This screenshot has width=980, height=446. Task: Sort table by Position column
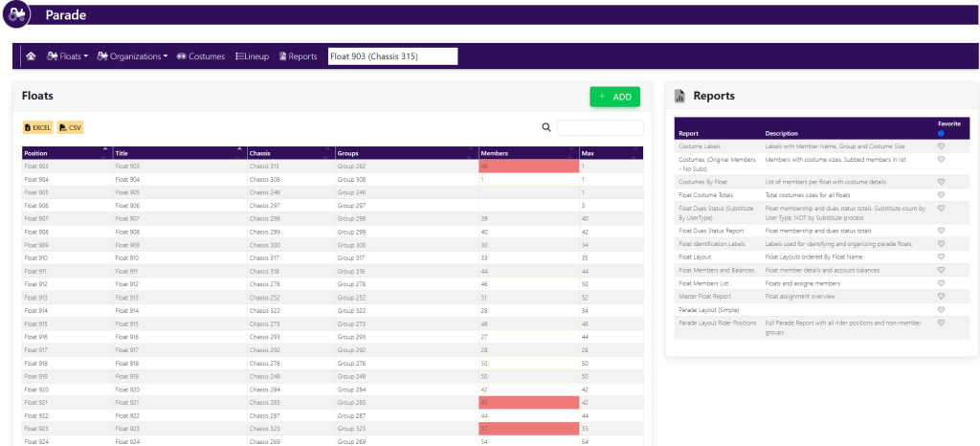[66, 153]
